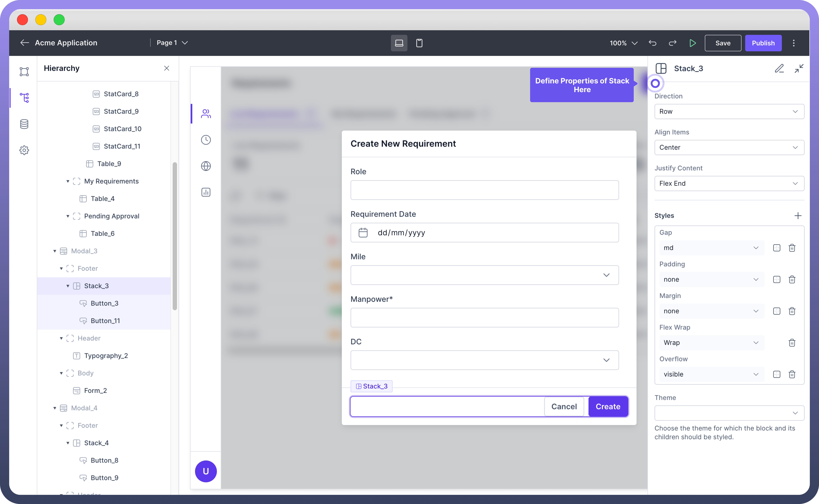Toggle desktop view in top bar
The image size is (819, 504).
[399, 43]
